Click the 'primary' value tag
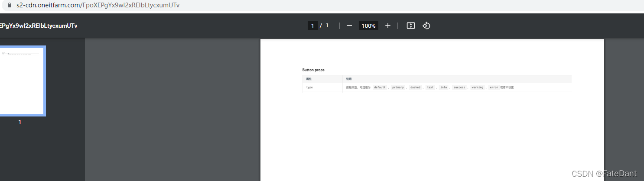Screen dimensions: 644x181 coord(398,87)
